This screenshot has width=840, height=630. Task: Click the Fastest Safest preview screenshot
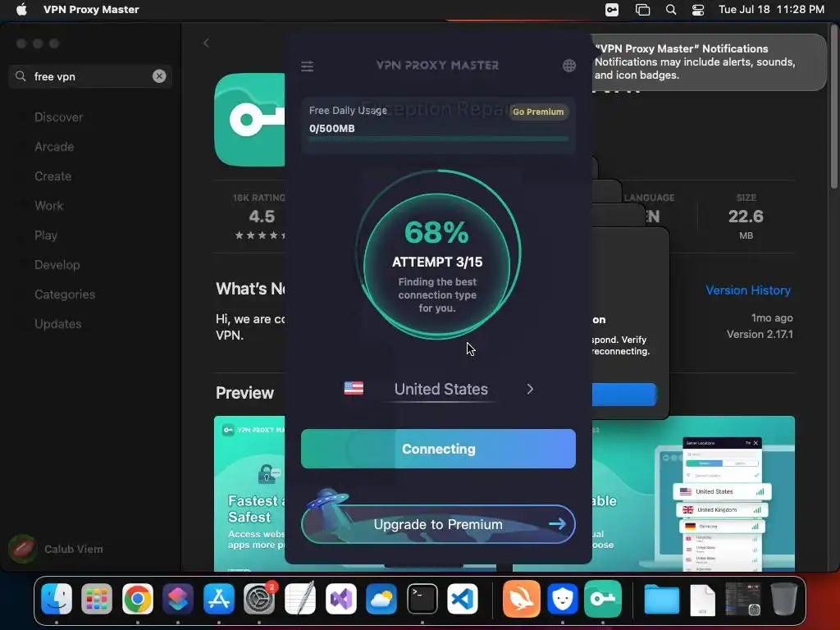249,493
